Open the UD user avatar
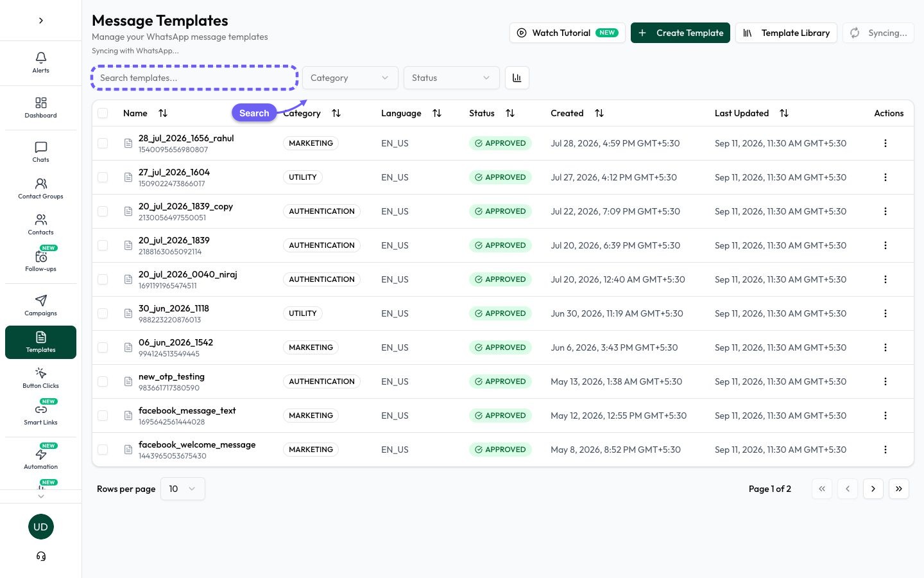Image resolution: width=924 pixels, height=578 pixels. click(41, 527)
